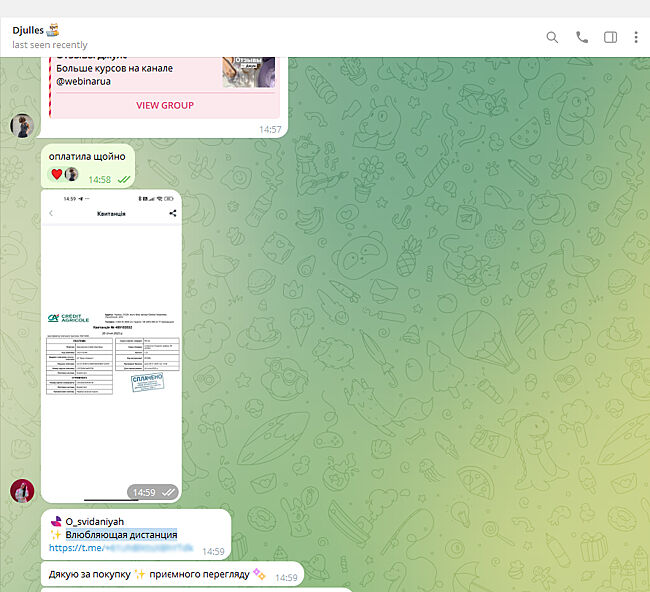Click the VIEW GROUP button
Screen dimensions: 650x592
pyautogui.click(x=164, y=105)
